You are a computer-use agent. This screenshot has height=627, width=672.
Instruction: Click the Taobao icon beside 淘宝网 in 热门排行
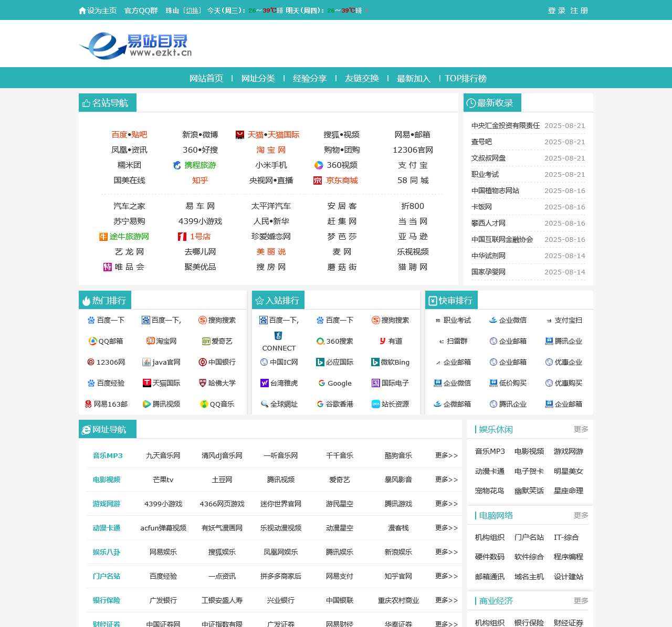[150, 341]
